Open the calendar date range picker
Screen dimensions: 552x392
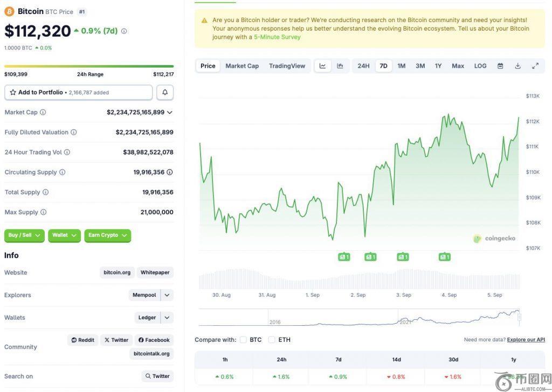tap(500, 66)
